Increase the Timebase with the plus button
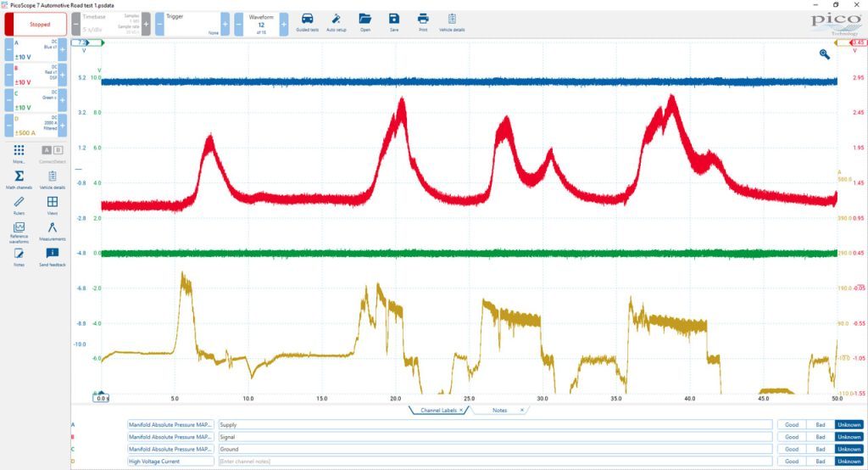Screen dimensions: 868x470 (x=146, y=25)
